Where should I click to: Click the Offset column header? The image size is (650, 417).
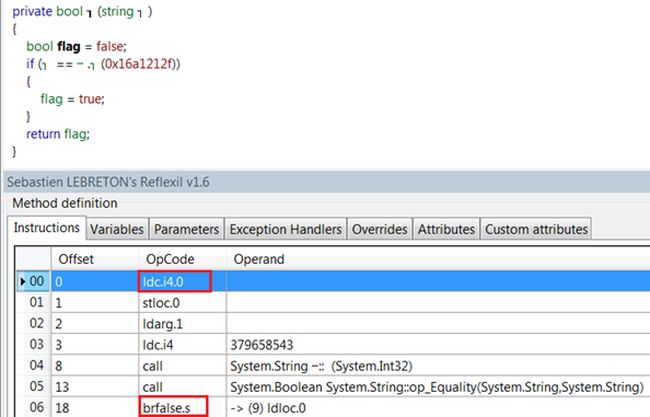coord(95,259)
